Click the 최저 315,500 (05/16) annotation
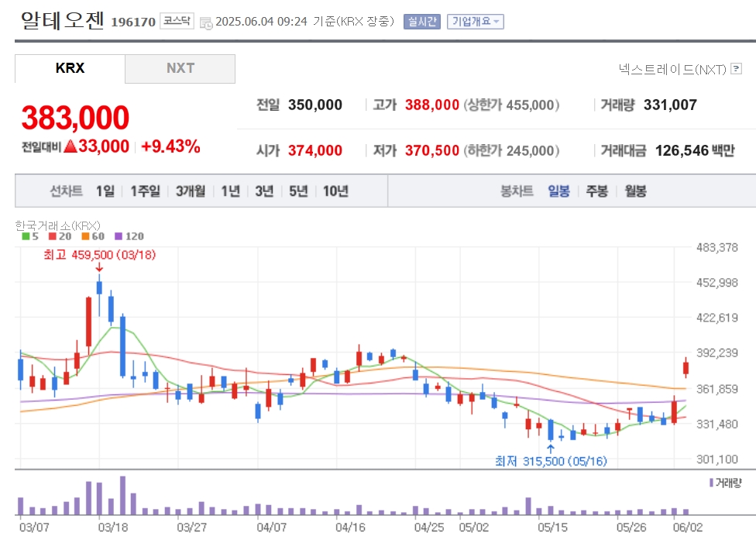The width and height of the screenshot is (756, 557). (551, 462)
